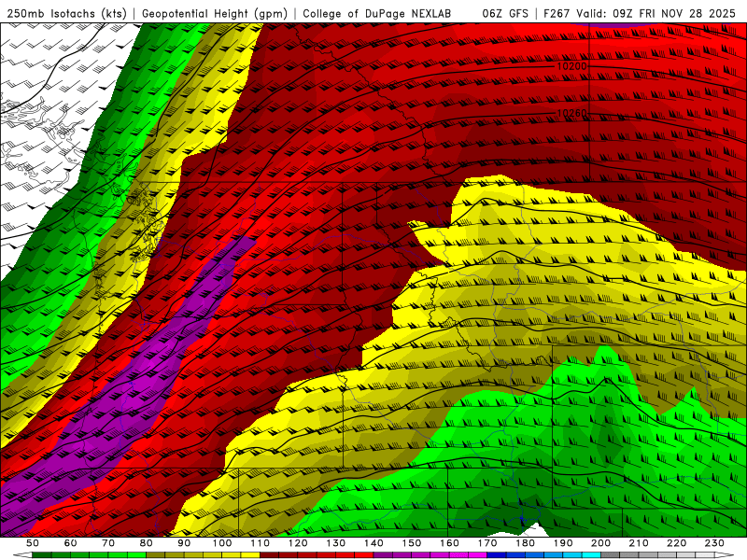Click the 210 value on the color scale
Image resolution: width=747 pixels, height=560 pixels.
639,543
